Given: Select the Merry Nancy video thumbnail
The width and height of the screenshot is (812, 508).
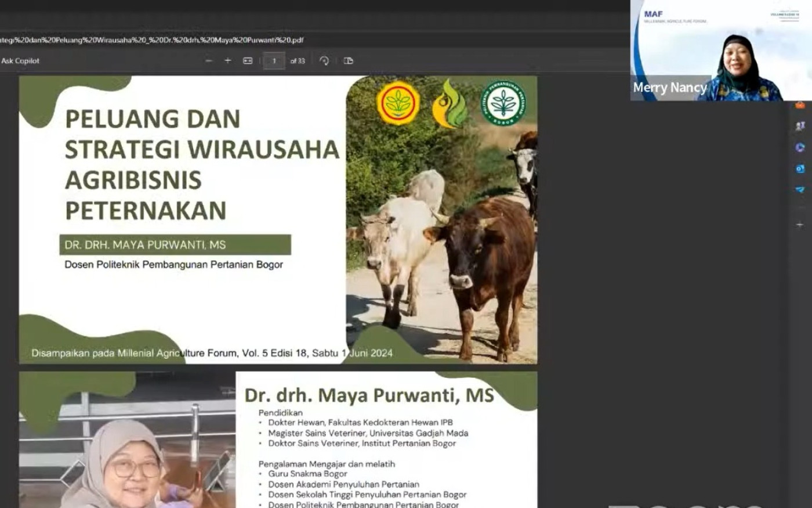Looking at the screenshot, I should (x=720, y=51).
